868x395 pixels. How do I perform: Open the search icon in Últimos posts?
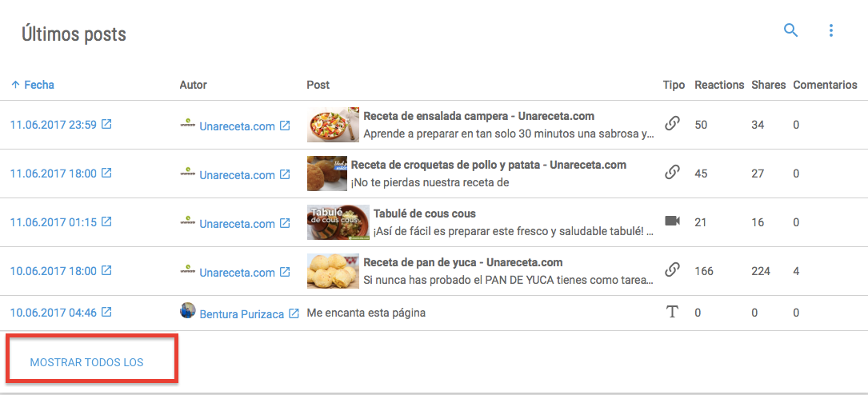coord(790,30)
